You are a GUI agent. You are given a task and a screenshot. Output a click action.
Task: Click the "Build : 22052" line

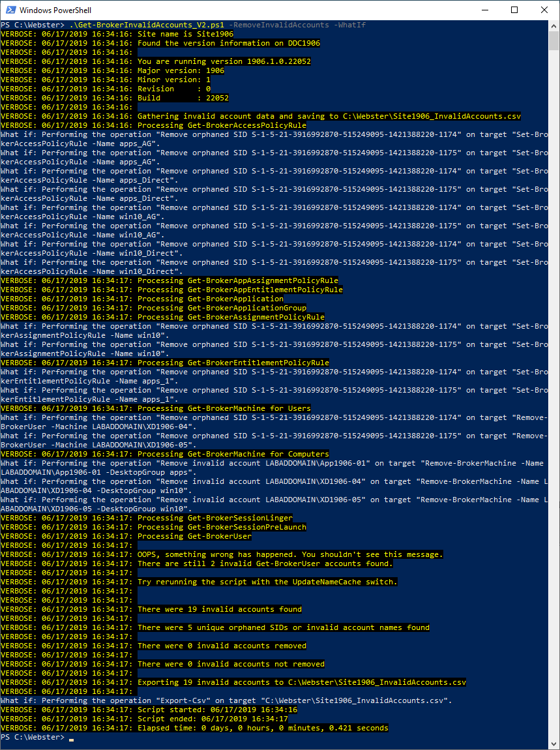[183, 98]
